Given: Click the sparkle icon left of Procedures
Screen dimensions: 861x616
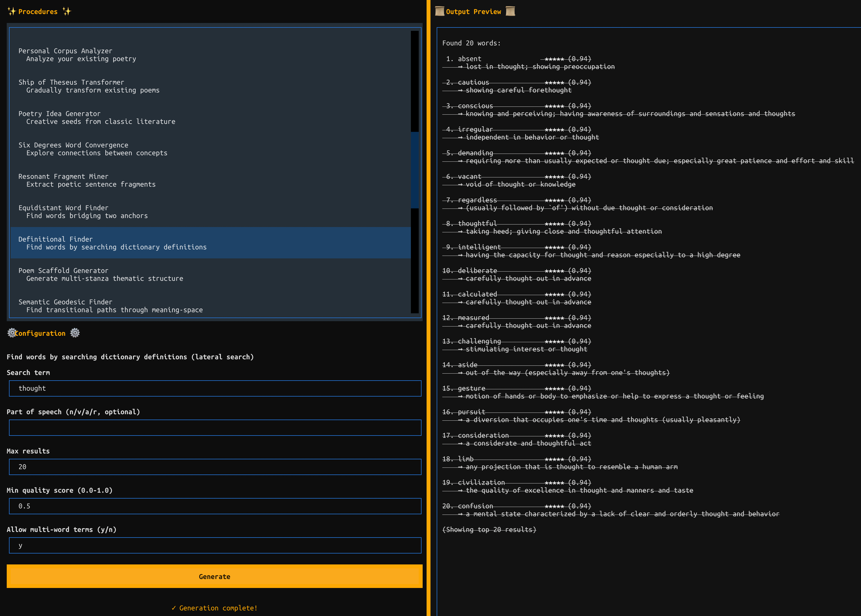Looking at the screenshot, I should pos(12,11).
